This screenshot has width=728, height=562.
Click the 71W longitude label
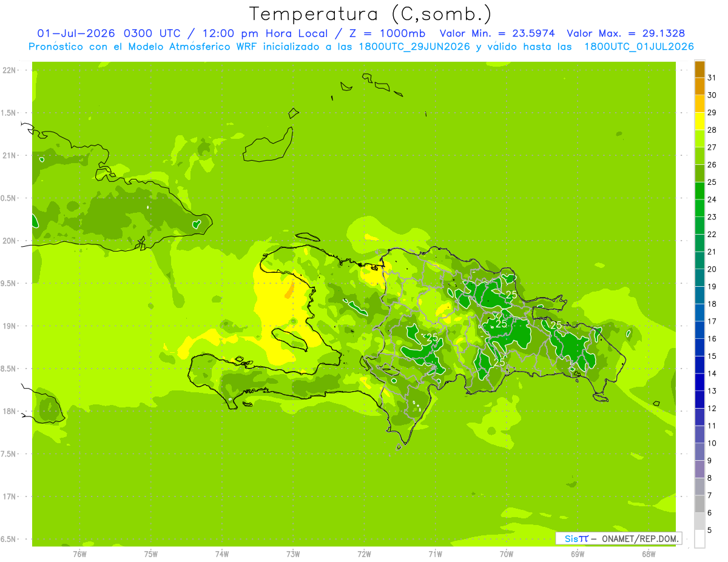[435, 554]
